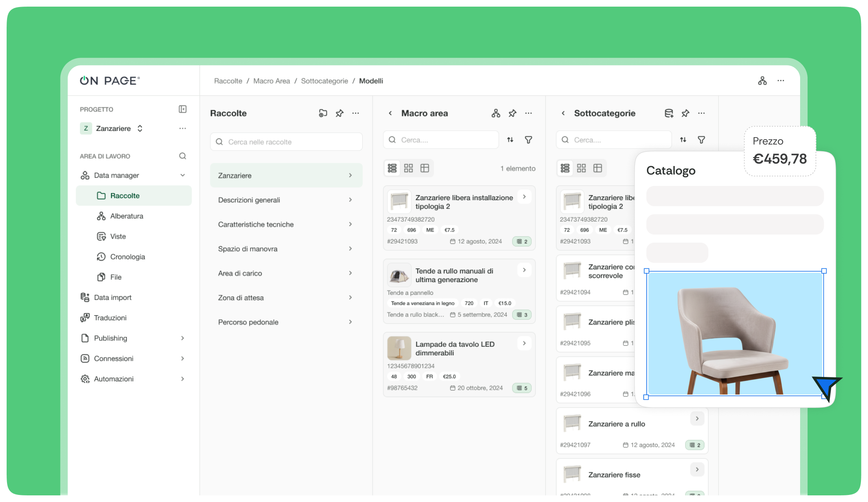Switch Macro area to grid view
The width and height of the screenshot is (868, 502).
409,168
